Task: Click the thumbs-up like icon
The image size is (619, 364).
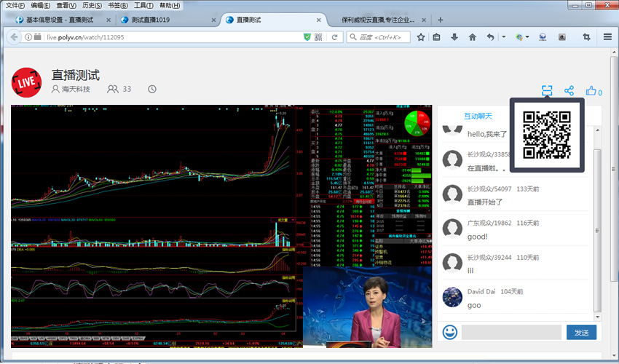Action: 591,91
